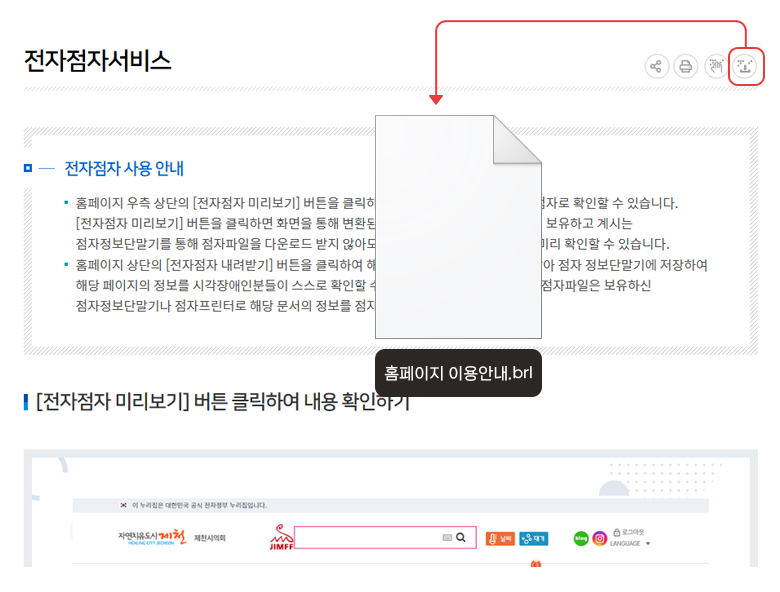Click the 자연치유도시 제천 logo

tap(151, 538)
